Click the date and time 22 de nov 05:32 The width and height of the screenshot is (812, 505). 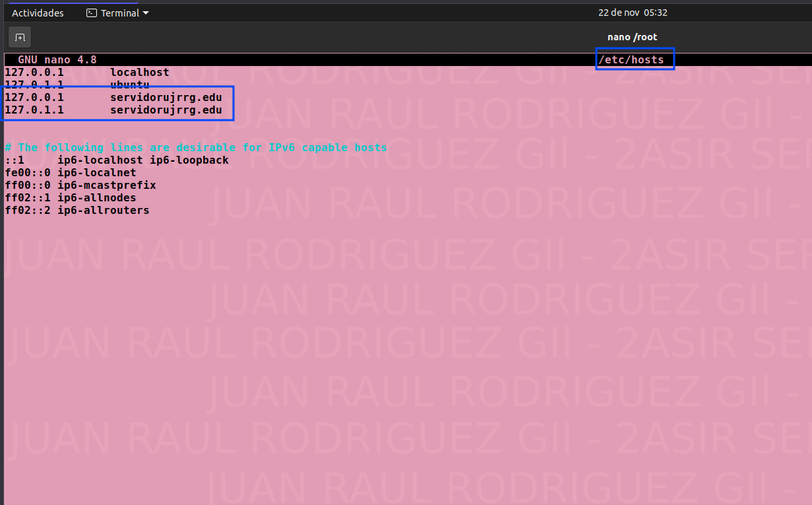633,13
